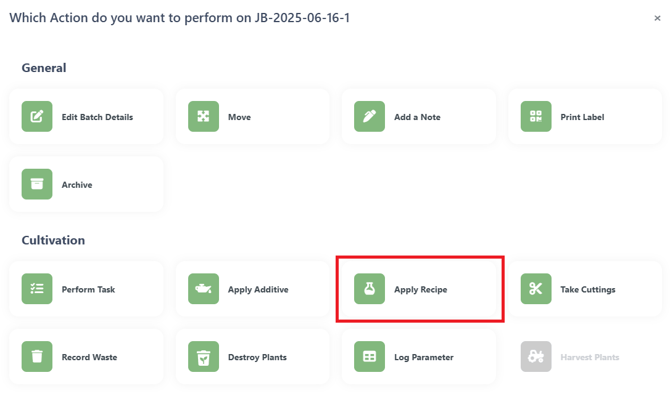Viewport: 670px width, 399px height.
Task: Open the Log Parameter table icon
Action: click(370, 357)
